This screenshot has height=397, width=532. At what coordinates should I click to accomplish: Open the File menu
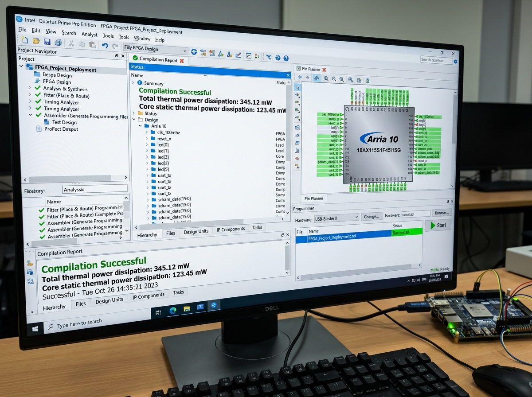(22, 30)
